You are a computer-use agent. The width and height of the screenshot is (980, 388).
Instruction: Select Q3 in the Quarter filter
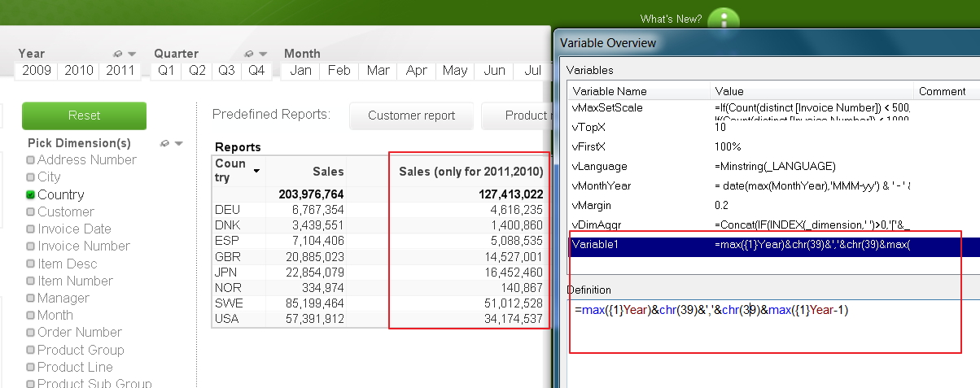point(226,71)
